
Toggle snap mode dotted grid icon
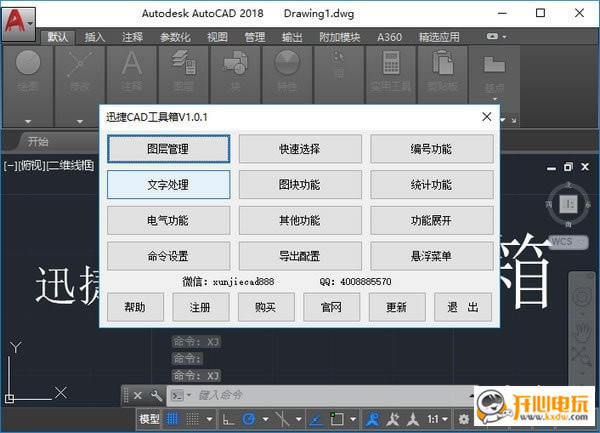192,419
